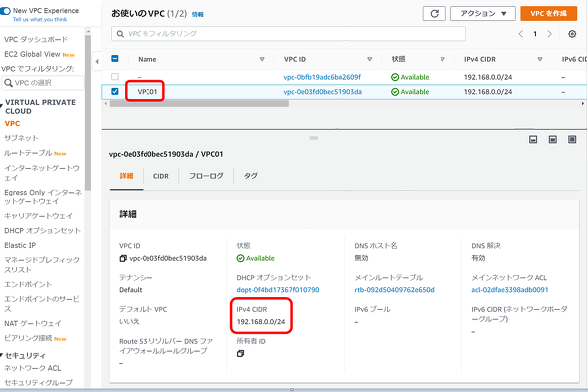Open table preferences gear icon
Viewport: 588px width, 392px height.
coord(572,34)
